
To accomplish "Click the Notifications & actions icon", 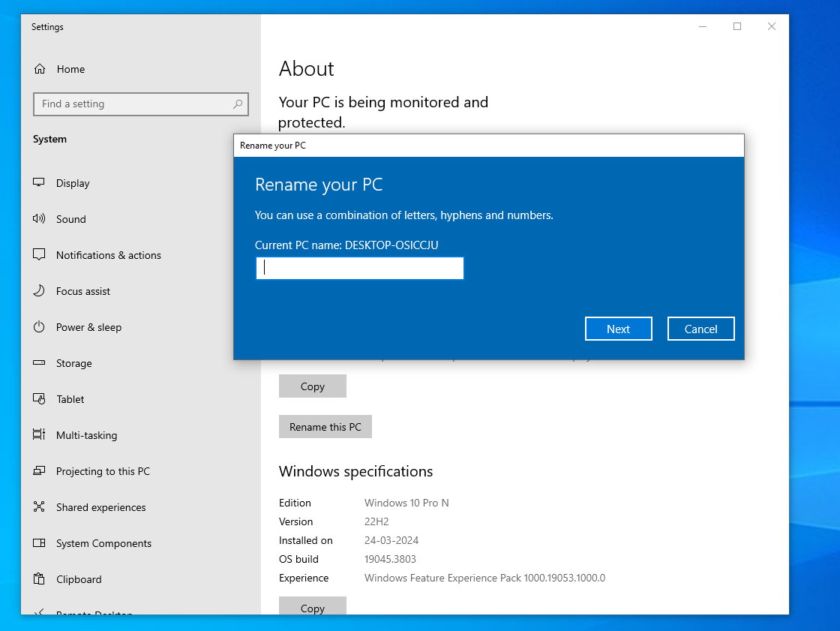I will point(39,254).
